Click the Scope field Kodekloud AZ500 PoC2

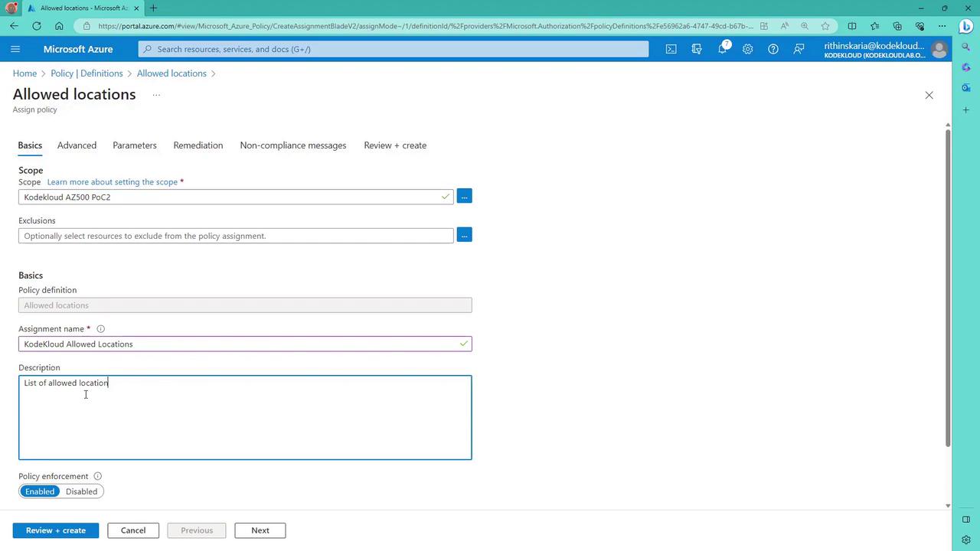click(236, 197)
